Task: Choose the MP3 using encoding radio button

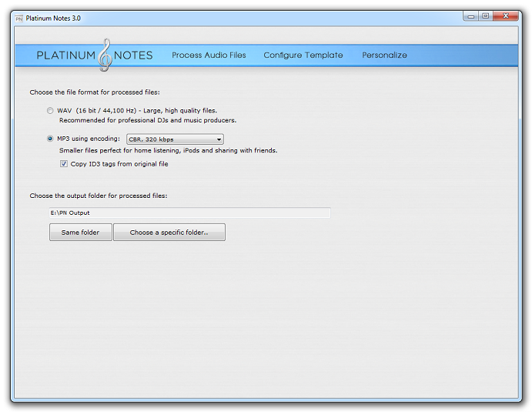Action: pos(51,139)
